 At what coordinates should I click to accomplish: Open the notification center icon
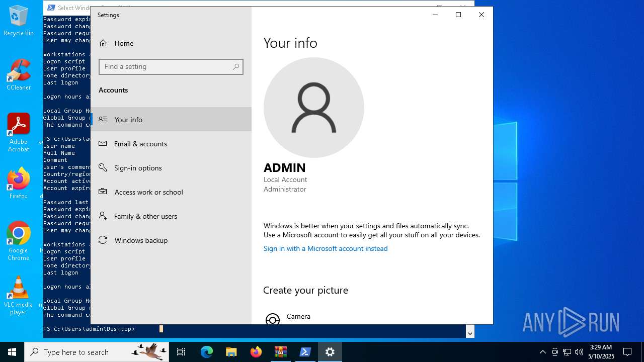[627, 352]
